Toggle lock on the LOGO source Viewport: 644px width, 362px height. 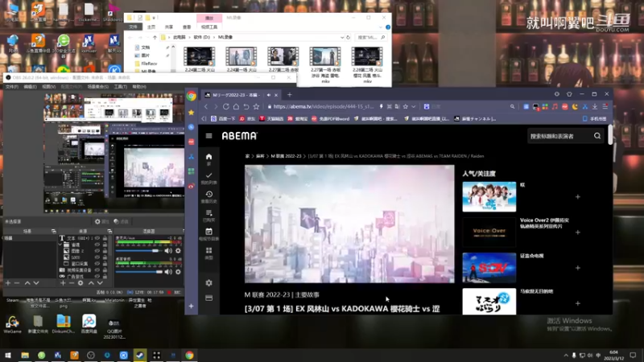[105, 257]
